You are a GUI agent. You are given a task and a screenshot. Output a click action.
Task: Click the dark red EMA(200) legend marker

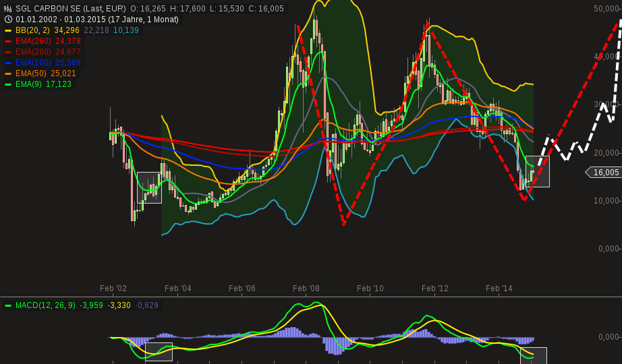click(x=8, y=52)
